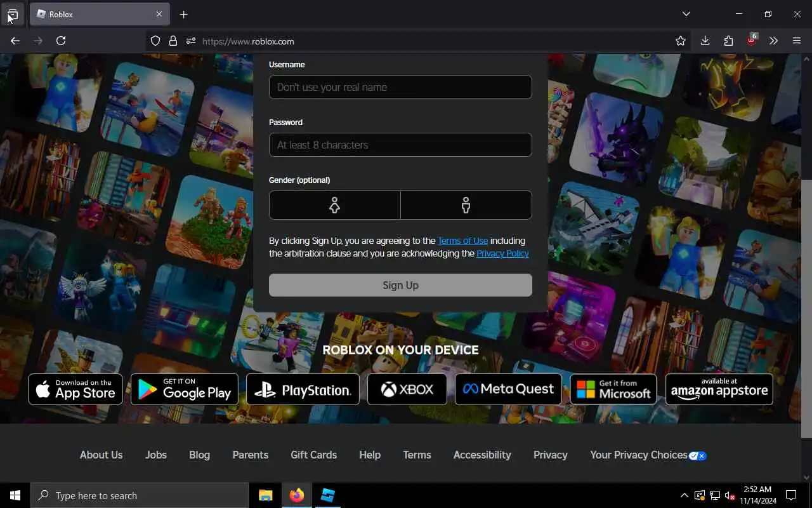
Task: Open the Parents footer link
Action: (x=250, y=455)
